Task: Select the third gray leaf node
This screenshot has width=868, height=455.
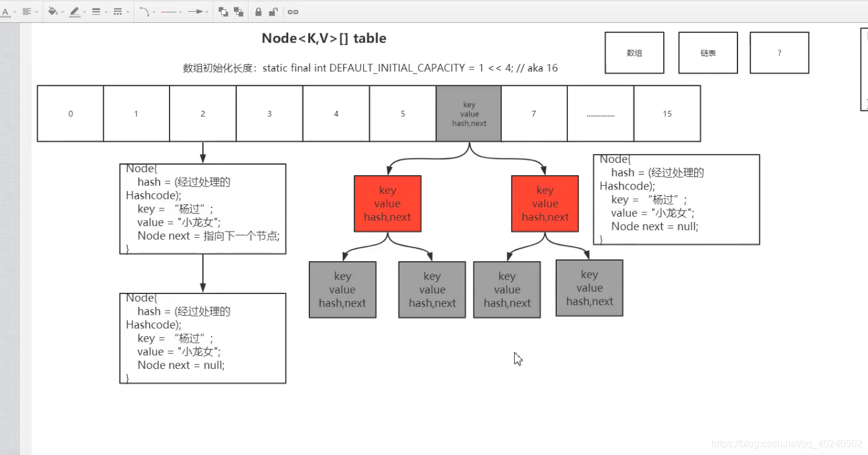Action: (507, 290)
